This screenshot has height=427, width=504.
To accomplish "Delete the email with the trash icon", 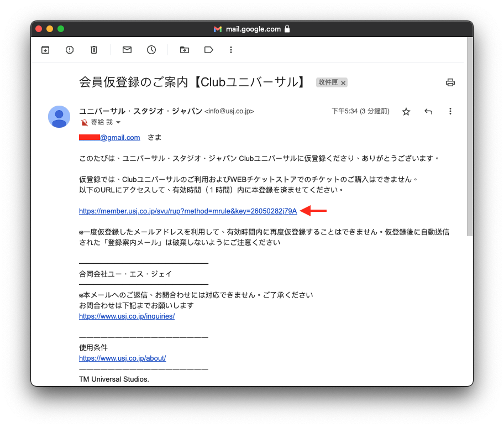I will pyautogui.click(x=94, y=50).
